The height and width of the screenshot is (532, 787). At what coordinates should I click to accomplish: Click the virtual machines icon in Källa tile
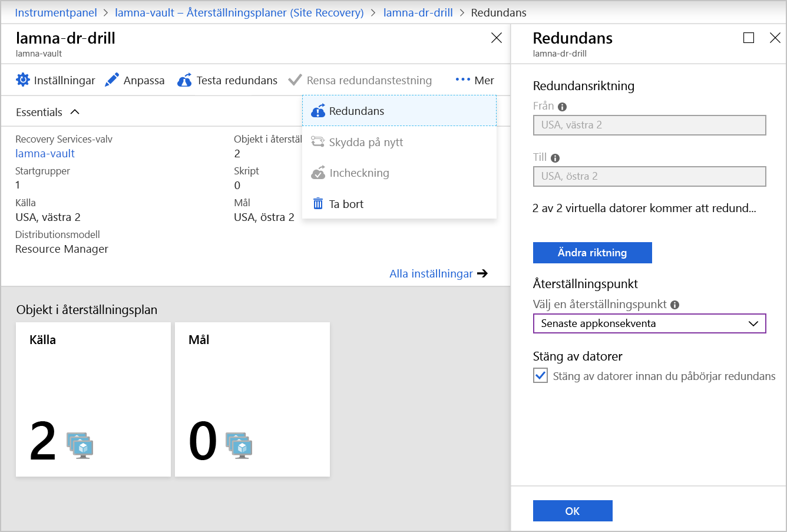click(80, 445)
